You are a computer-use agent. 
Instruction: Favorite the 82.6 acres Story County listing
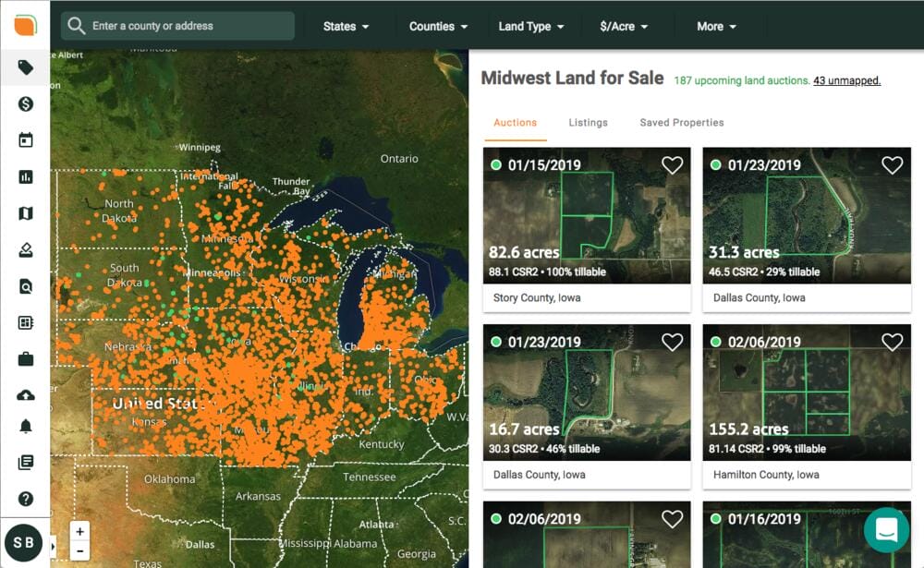(x=673, y=164)
